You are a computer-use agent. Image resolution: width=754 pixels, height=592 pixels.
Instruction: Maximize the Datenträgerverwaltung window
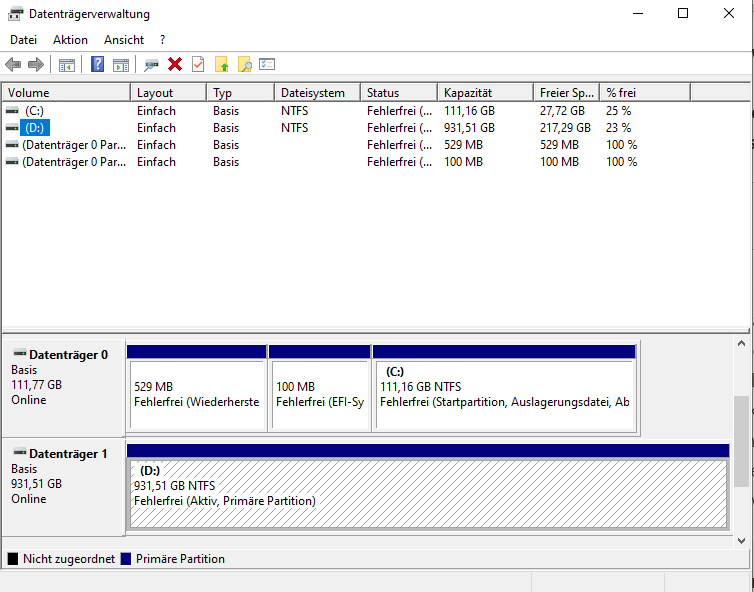tap(683, 13)
